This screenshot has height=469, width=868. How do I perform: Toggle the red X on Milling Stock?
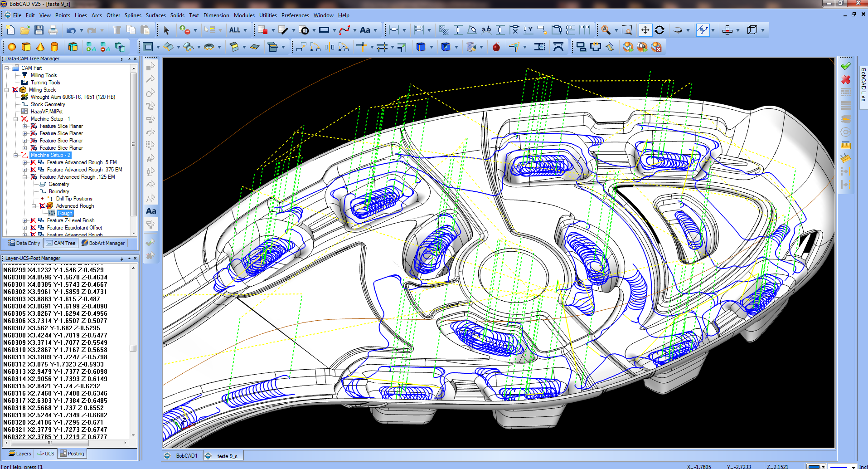point(15,90)
